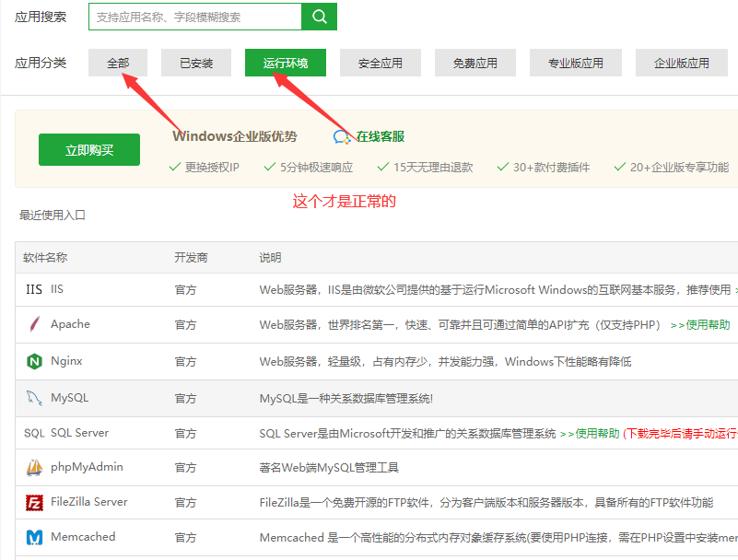
Task: Click the Memcached software name
Action: (83, 536)
